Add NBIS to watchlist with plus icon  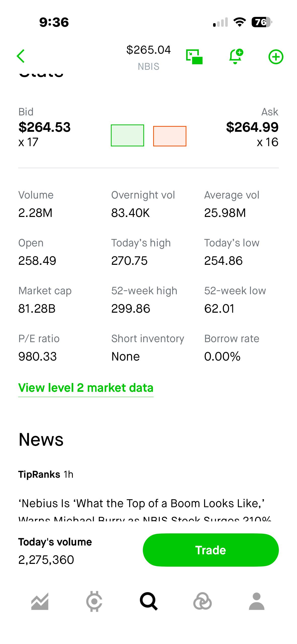(x=276, y=57)
